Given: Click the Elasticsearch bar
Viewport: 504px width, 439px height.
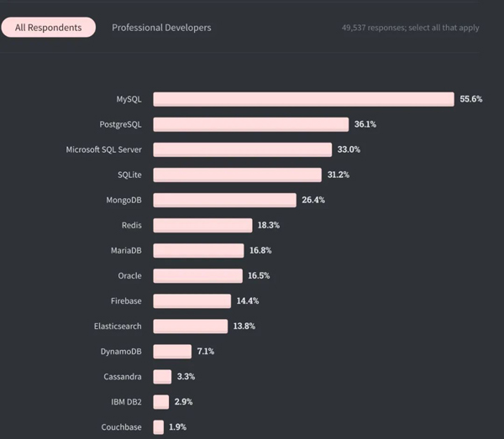Looking at the screenshot, I should pyautogui.click(x=190, y=326).
